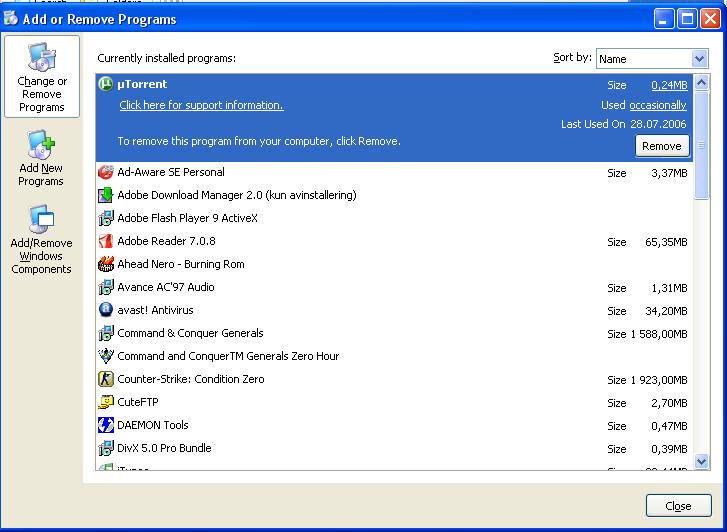Click the 1 923,00MB size value
Viewport: 727px width, 532px height.
[659, 380]
